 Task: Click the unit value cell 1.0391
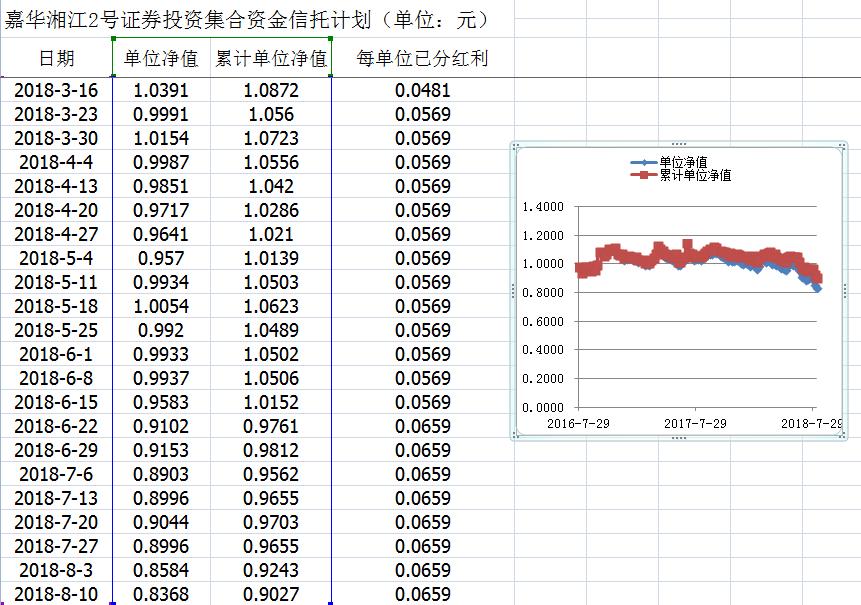(x=161, y=90)
